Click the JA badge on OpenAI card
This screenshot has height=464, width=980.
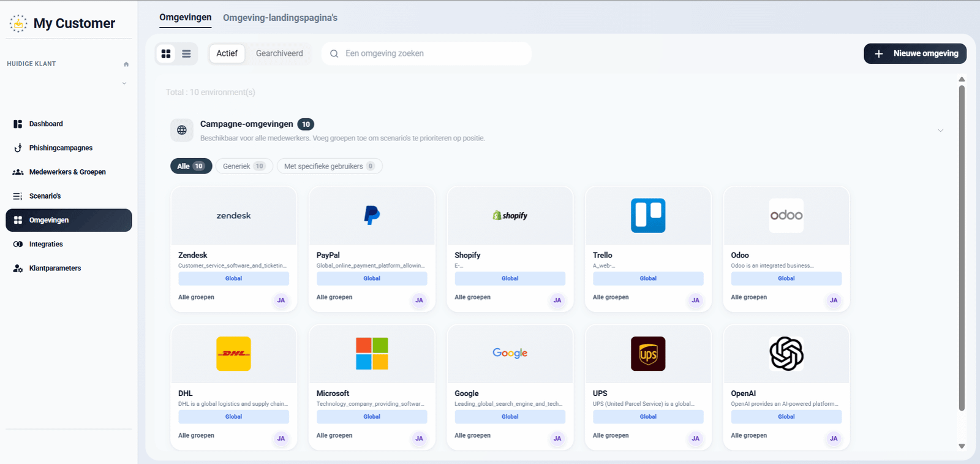pyautogui.click(x=834, y=438)
